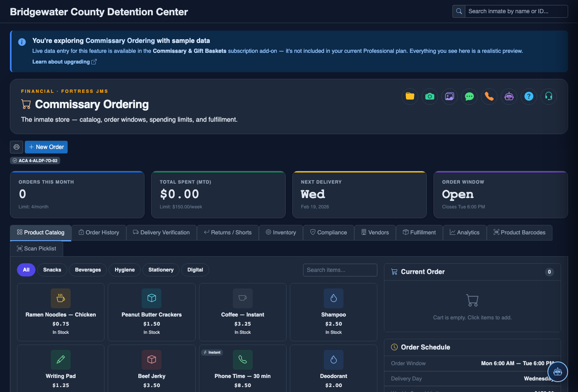The width and height of the screenshot is (578, 392).
Task: Show only Hygiene products
Action: click(125, 270)
